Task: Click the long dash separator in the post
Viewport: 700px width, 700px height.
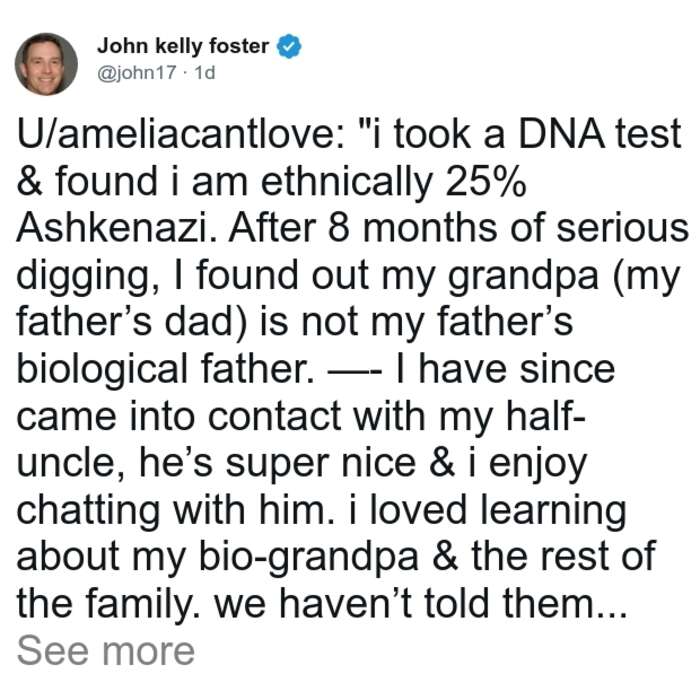Action: pyautogui.click(x=355, y=371)
